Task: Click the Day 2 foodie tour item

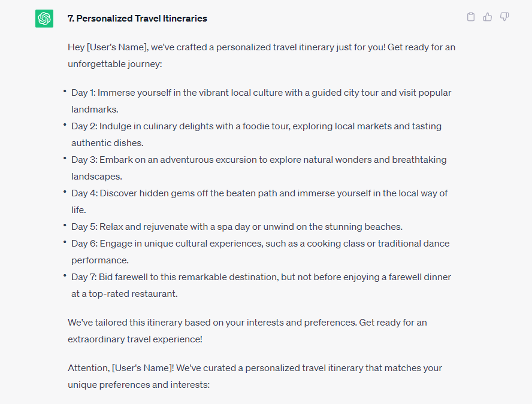Action: pos(256,135)
